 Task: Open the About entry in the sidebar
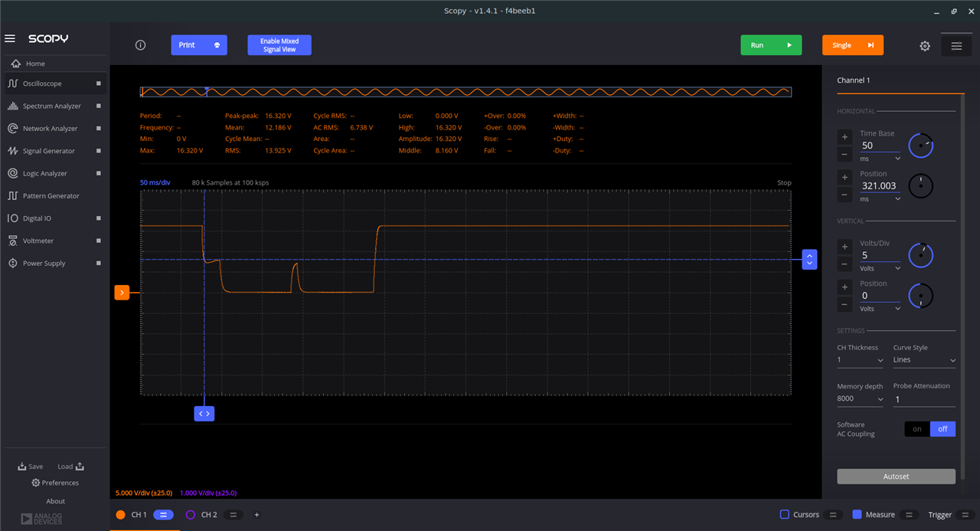click(55, 501)
